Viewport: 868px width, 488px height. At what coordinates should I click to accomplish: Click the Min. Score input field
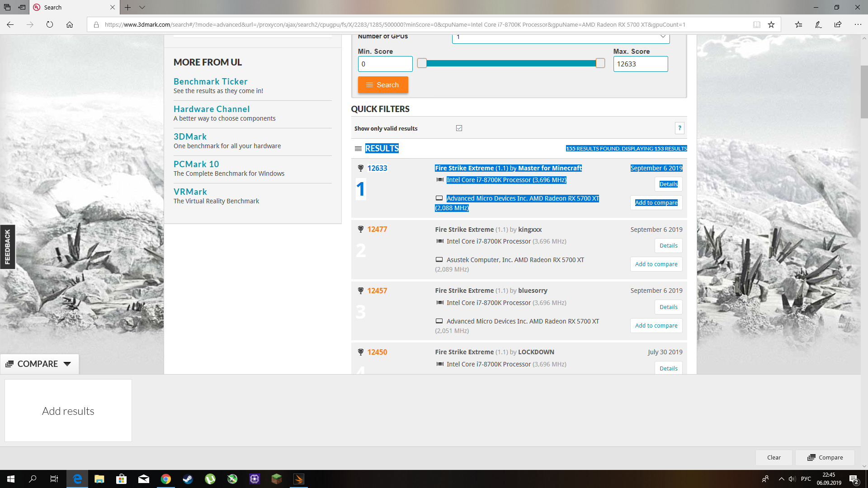click(385, 64)
